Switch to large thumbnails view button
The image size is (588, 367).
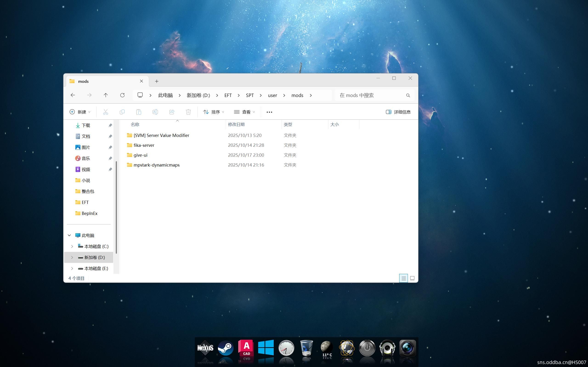pos(412,278)
